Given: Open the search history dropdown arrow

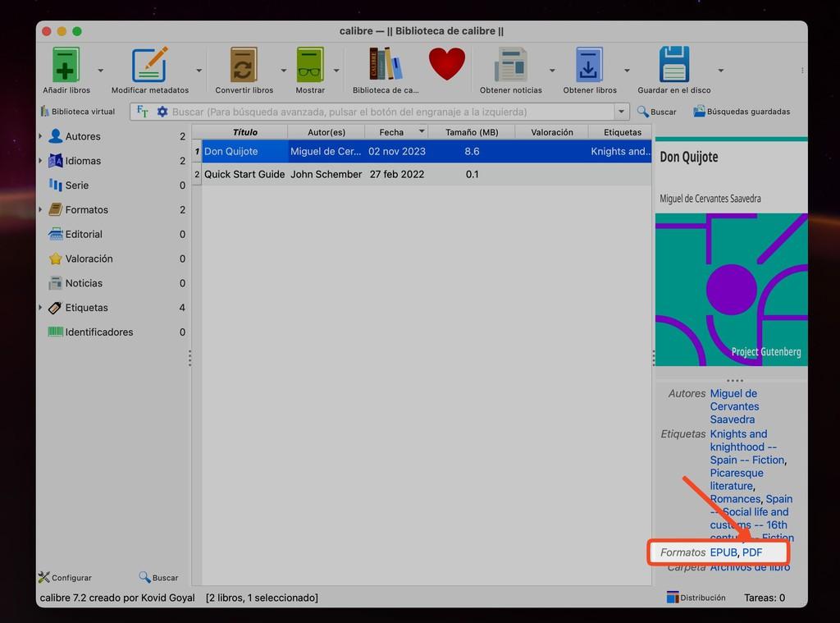Looking at the screenshot, I should [x=621, y=112].
